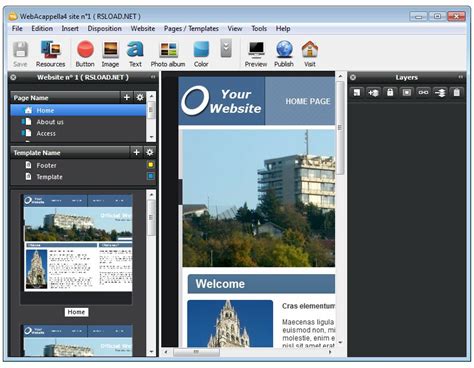Click thumbnail pane vertical scrollbar handle
The image size is (474, 368).
click(151, 217)
